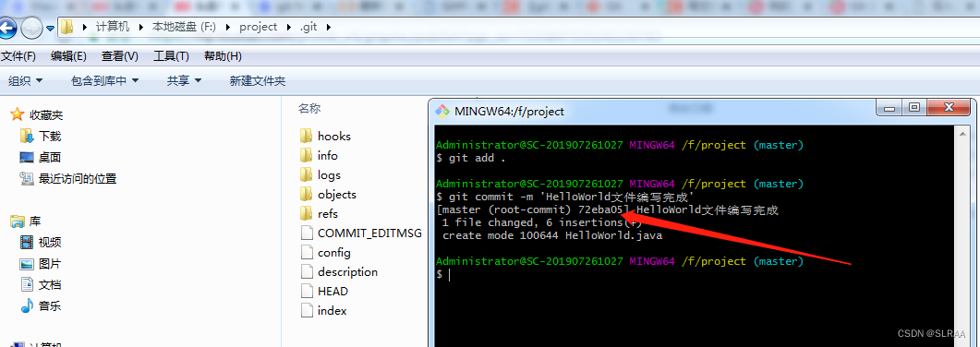This screenshot has width=980, height=347.
Task: Click the 音乐 library icon
Action: pyautogui.click(x=26, y=305)
